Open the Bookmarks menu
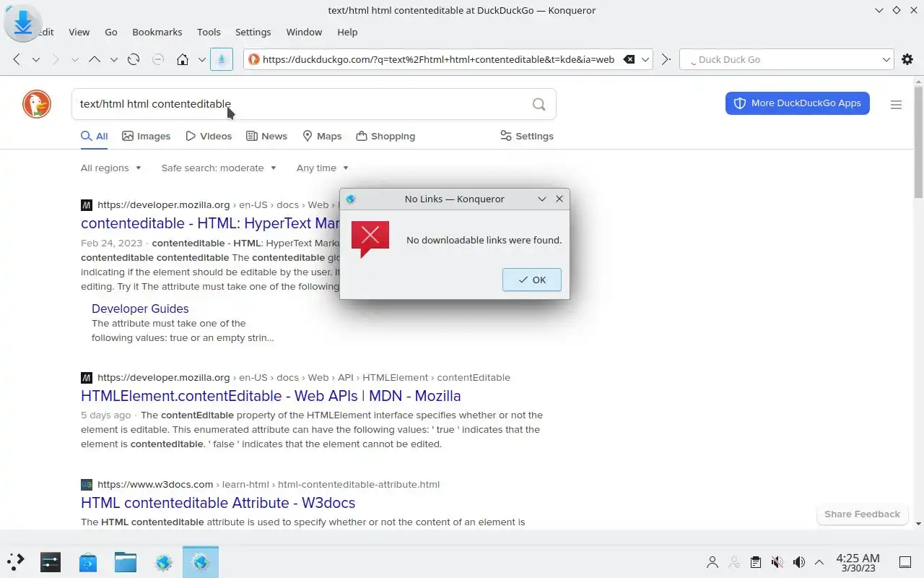This screenshot has width=924, height=578. point(157,32)
